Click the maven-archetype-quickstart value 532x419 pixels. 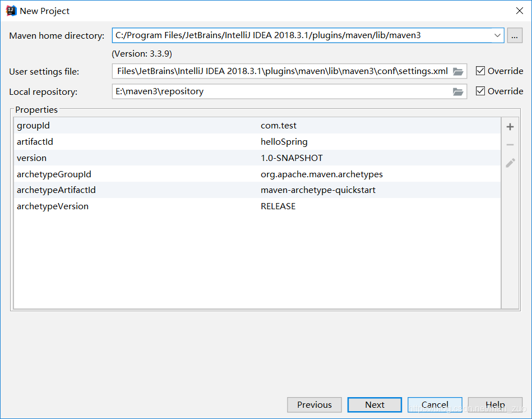[x=318, y=190]
